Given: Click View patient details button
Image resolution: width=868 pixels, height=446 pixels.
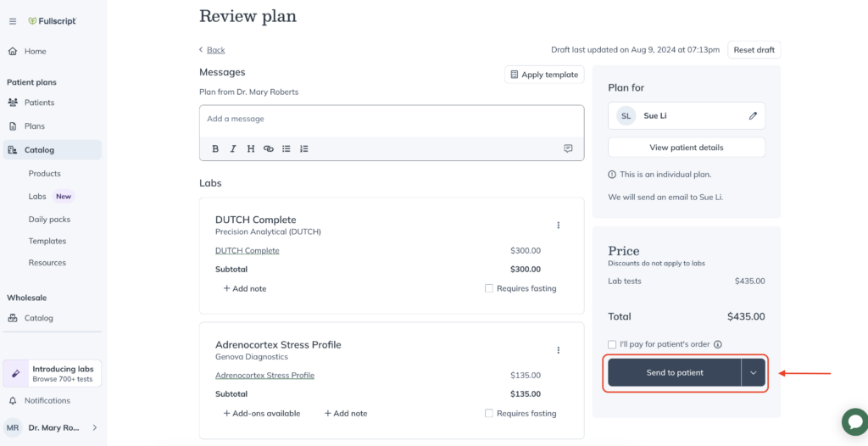Looking at the screenshot, I should point(687,148).
